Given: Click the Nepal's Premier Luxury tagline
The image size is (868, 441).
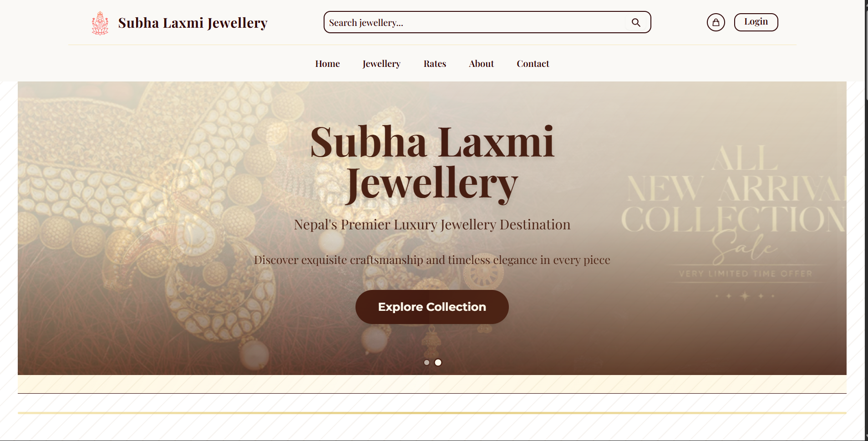Looking at the screenshot, I should pos(432,224).
